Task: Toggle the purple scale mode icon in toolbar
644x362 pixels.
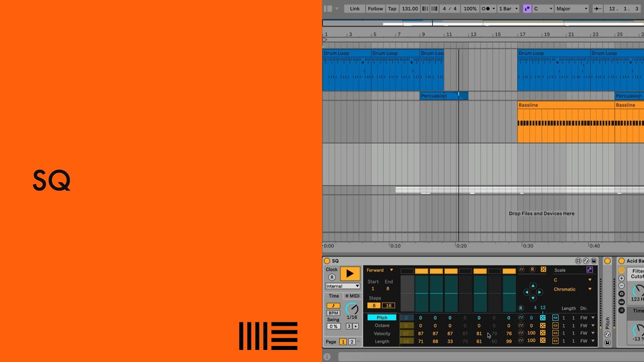Action: point(527,9)
